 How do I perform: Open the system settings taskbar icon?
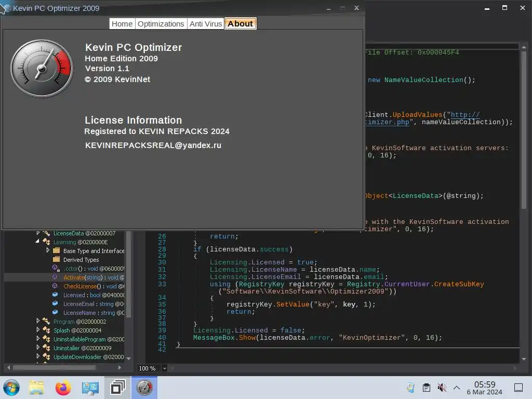(x=90, y=388)
